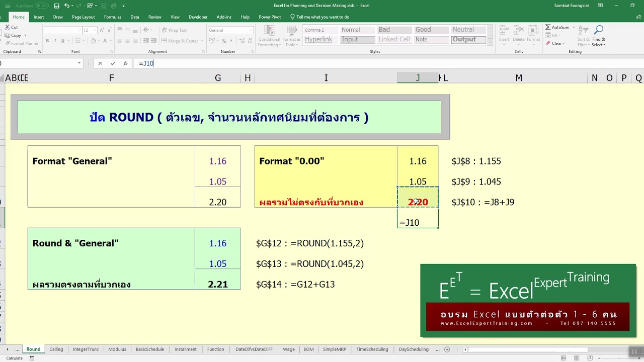Screen dimensions: 644x362
Task: Click Align Left icon
Action: (x=120, y=41)
